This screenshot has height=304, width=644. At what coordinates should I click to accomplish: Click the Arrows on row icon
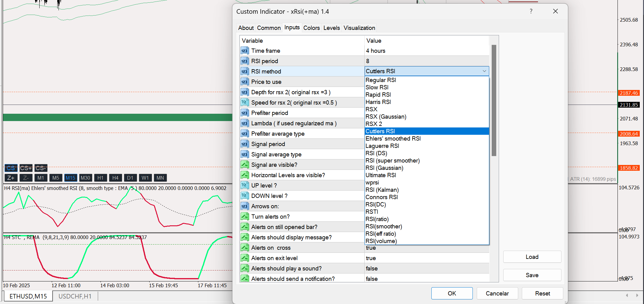(245, 206)
